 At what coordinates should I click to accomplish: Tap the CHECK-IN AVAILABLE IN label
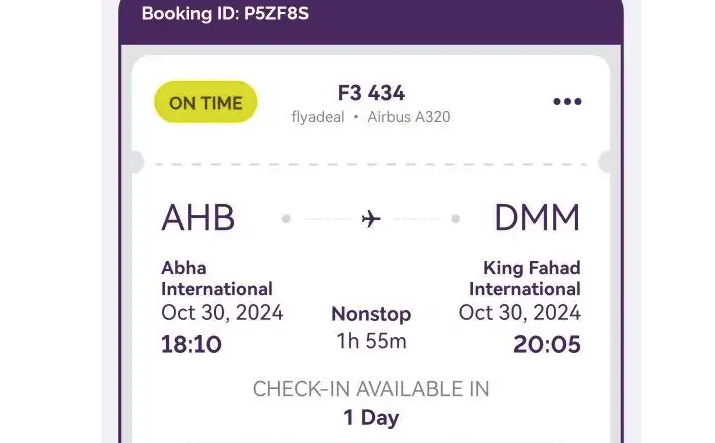coord(371,389)
